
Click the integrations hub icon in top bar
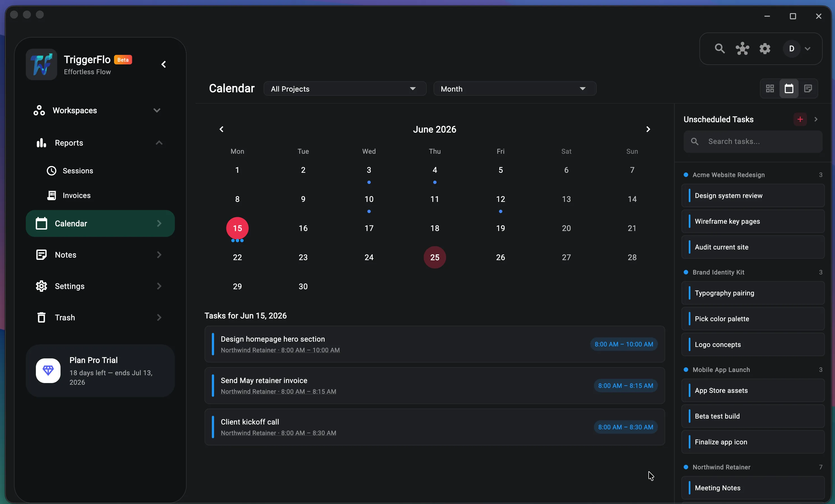coord(742,49)
